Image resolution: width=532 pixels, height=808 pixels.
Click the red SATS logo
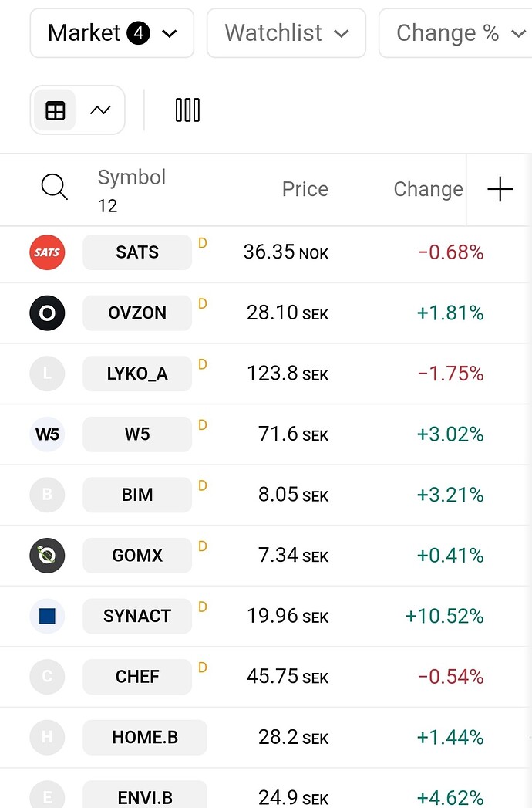coord(47,252)
